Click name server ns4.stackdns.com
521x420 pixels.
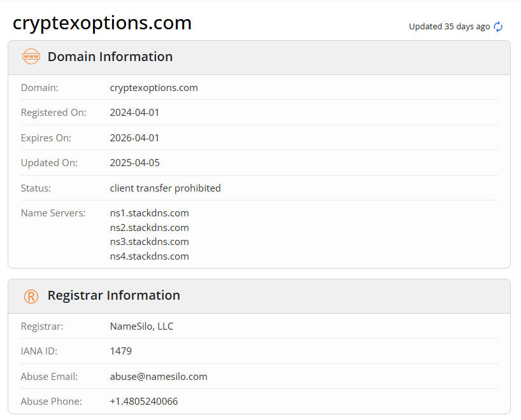pos(149,256)
